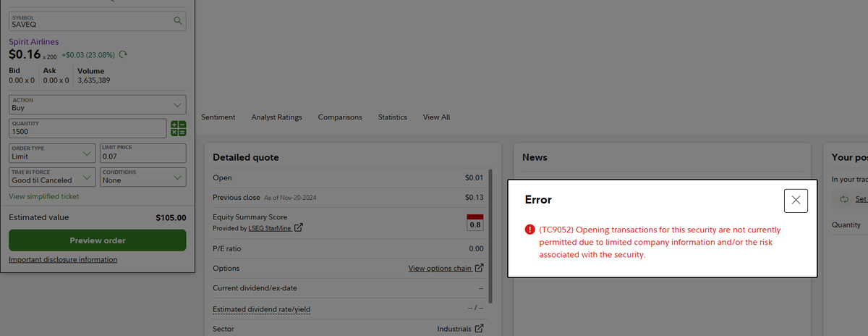Open Important disclosure information link
The width and height of the screenshot is (868, 336).
click(63, 259)
